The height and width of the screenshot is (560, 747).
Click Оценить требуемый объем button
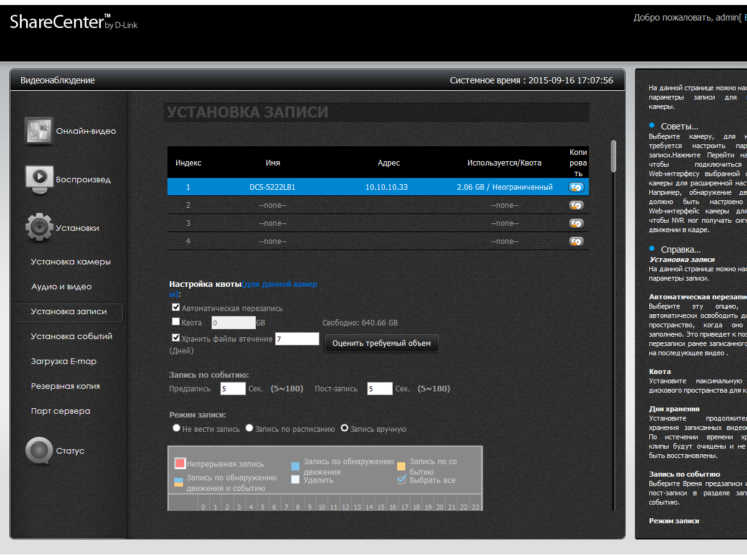point(382,343)
